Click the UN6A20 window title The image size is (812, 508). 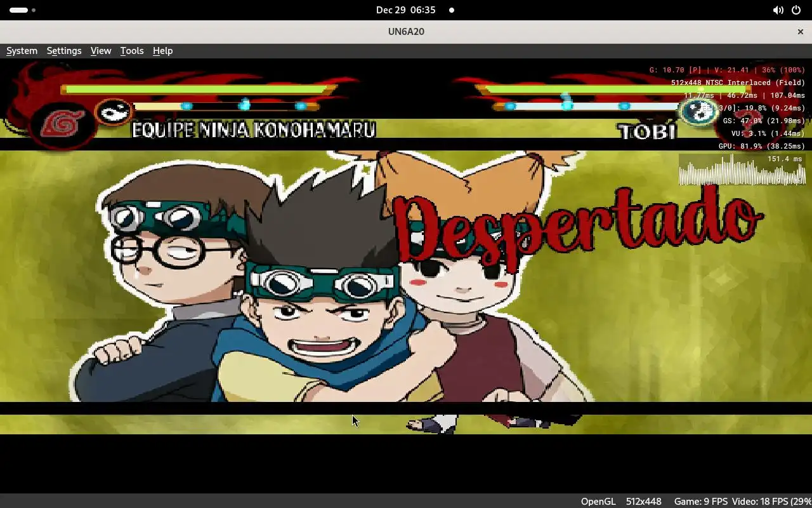[406, 31]
